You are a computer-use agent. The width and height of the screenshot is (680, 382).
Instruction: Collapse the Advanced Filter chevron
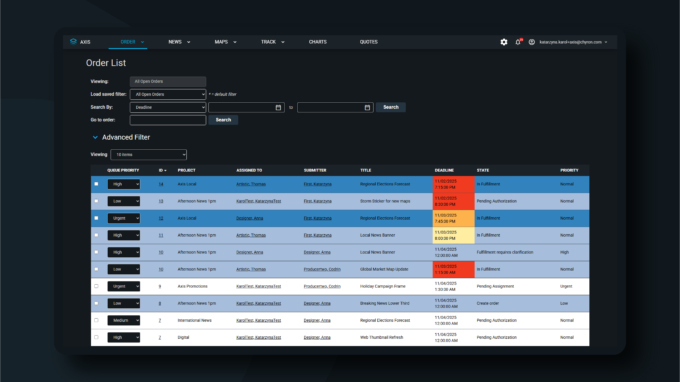pos(95,137)
